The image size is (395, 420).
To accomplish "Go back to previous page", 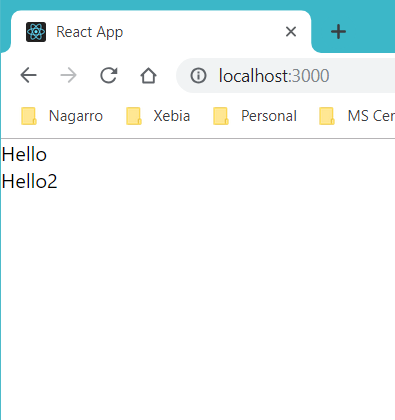I will click(28, 75).
